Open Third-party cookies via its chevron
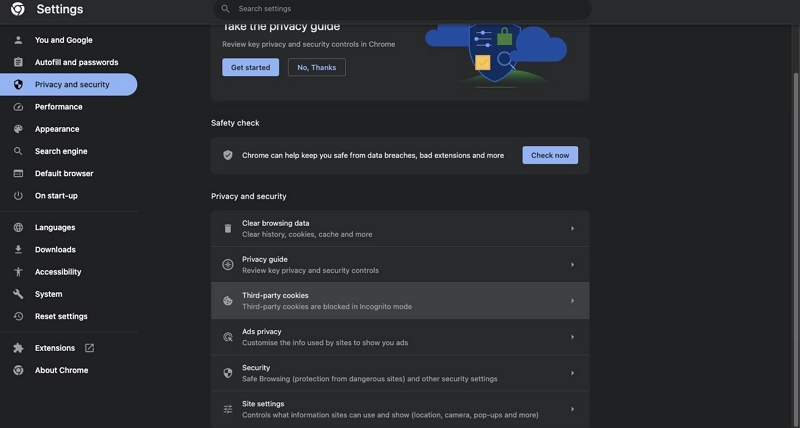 572,301
